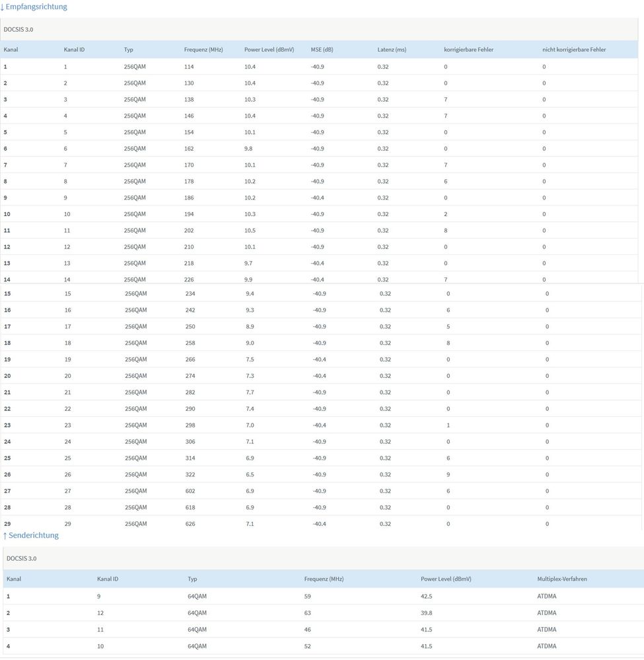Click Kanal ID header in Senderichtung table
Image resolution: width=644 pixels, height=660 pixels.
pos(107,579)
